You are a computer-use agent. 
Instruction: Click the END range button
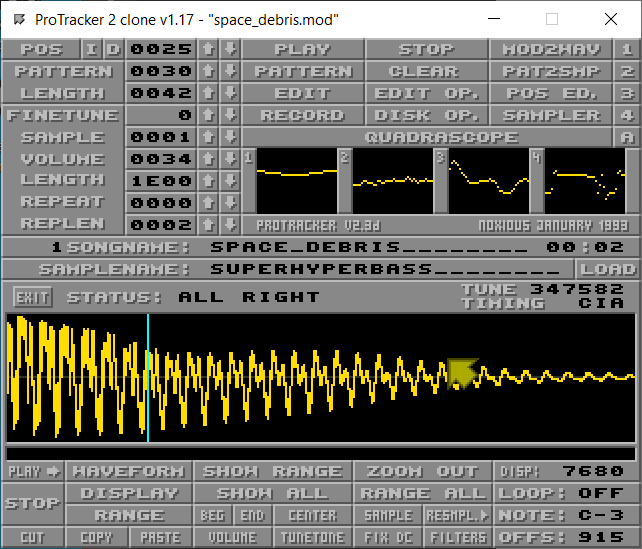coord(252,515)
